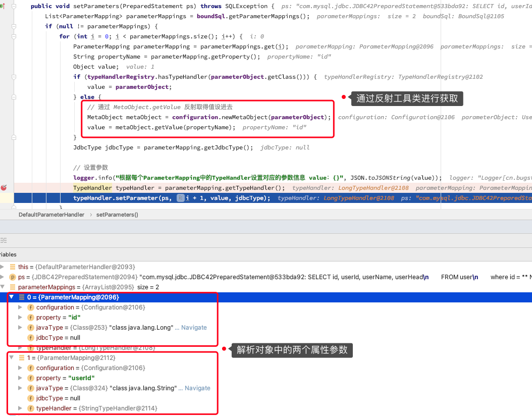Collapse the ParameterMapping@2112 tree node

click(x=12, y=358)
